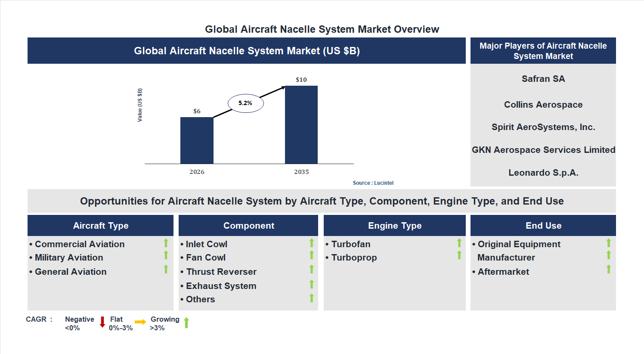This screenshot has width=644, height=354.
Task: Expand the Component panel header
Action: 248,225
